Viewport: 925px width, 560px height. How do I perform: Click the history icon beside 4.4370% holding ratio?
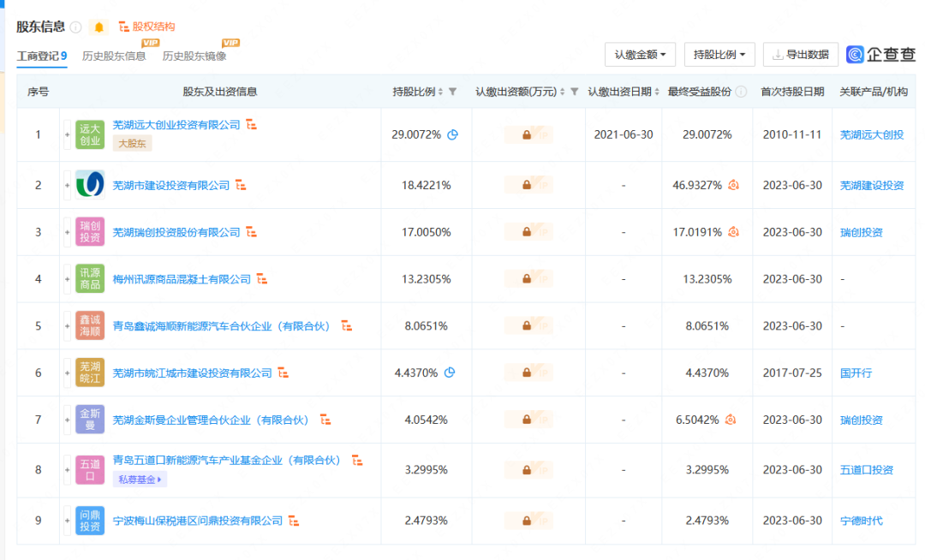tap(450, 372)
